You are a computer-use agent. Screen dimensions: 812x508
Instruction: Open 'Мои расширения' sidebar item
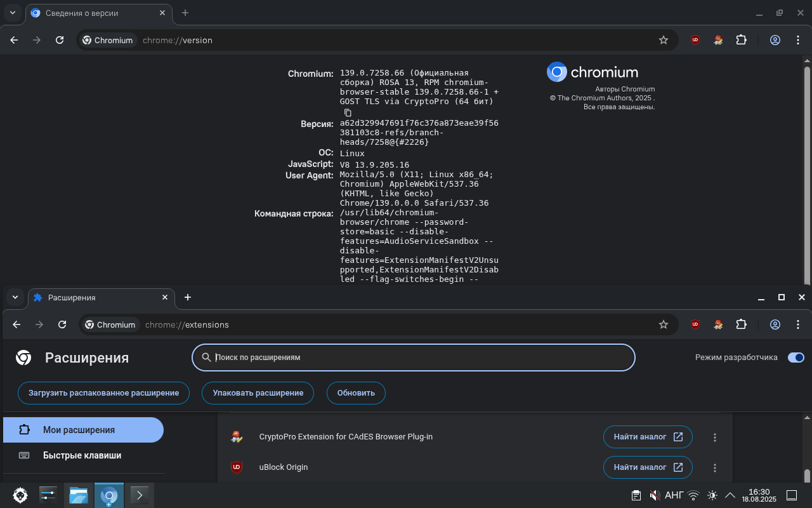pyautogui.click(x=83, y=430)
